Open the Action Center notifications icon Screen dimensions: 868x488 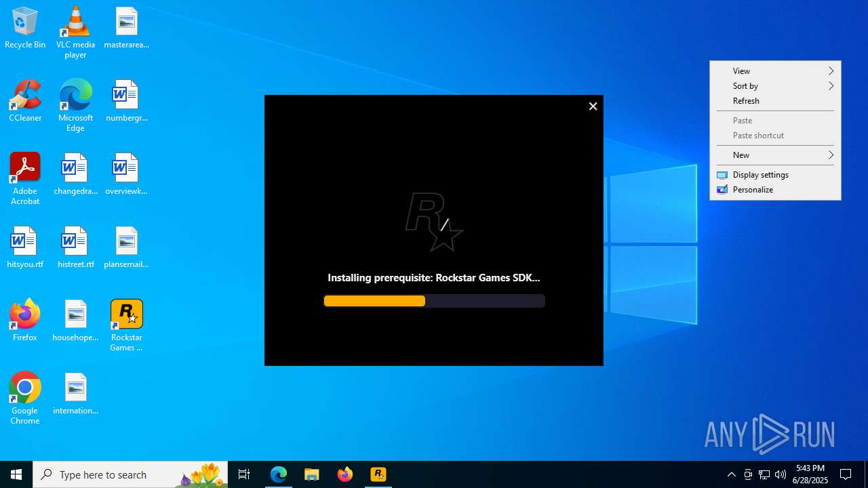[846, 474]
